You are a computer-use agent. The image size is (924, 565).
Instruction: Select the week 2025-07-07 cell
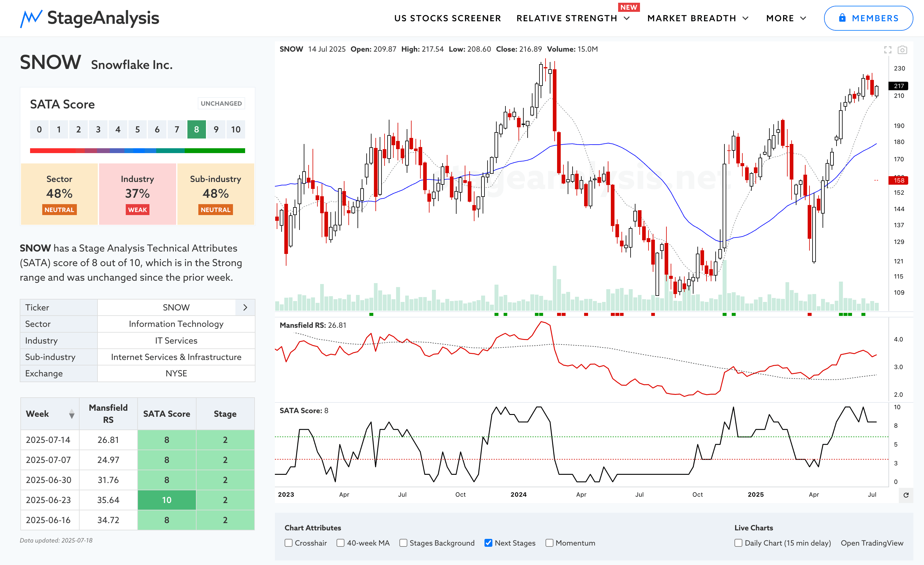tap(50, 460)
